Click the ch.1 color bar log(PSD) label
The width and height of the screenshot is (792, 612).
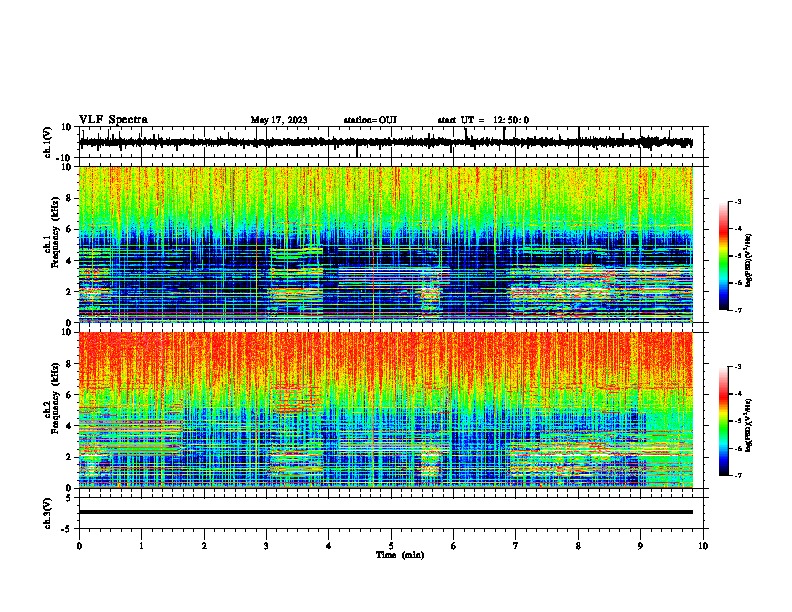point(749,261)
